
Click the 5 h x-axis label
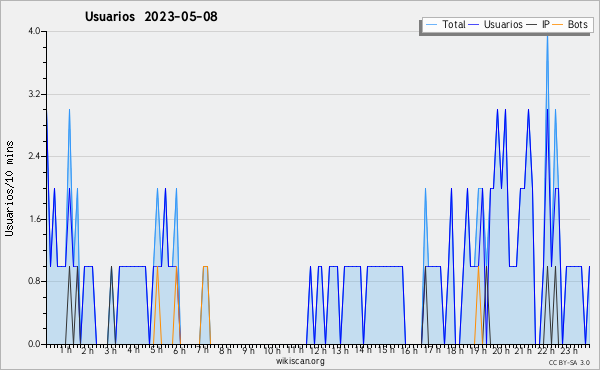[x=156, y=350]
